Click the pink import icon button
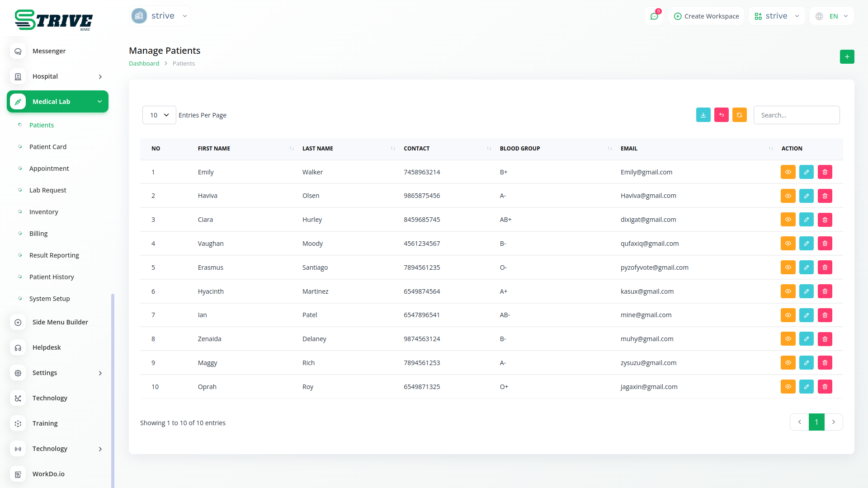Screen dimensions: 868x488 (721, 115)
